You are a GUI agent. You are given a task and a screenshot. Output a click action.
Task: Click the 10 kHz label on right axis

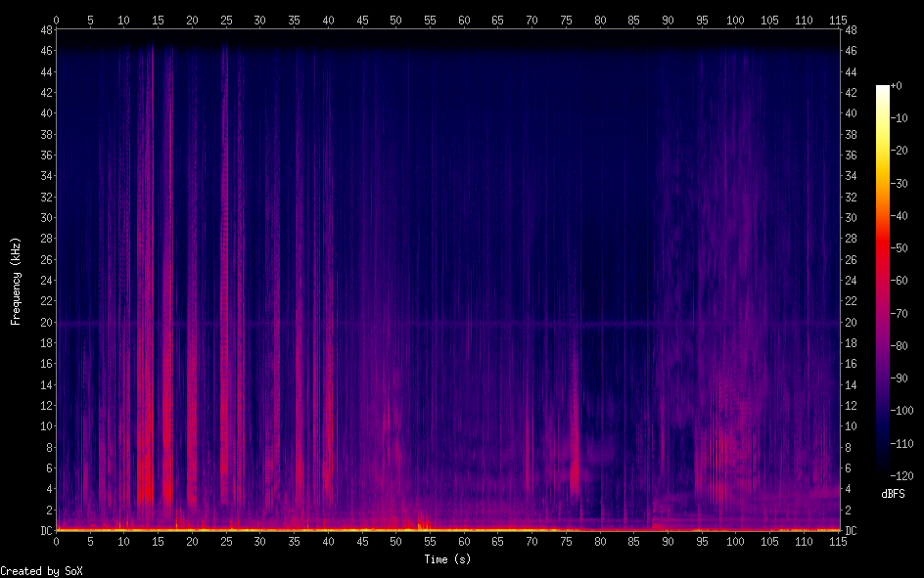[851, 426]
